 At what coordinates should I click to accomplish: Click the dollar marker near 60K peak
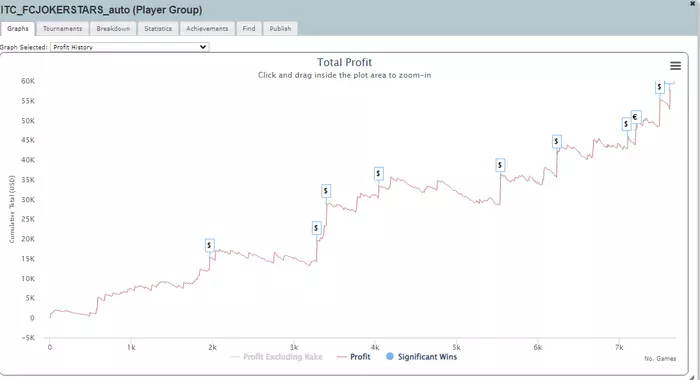coord(659,87)
